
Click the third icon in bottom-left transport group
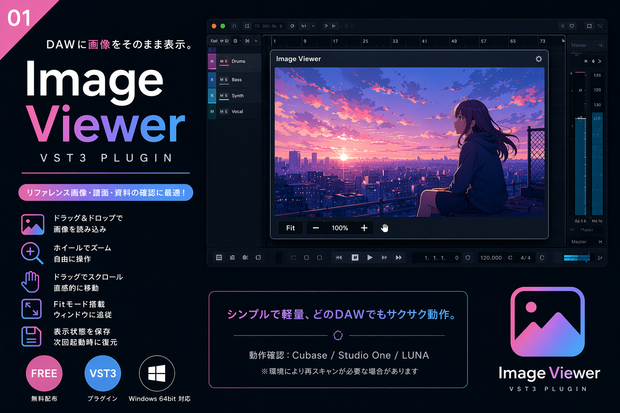[x=245, y=258]
